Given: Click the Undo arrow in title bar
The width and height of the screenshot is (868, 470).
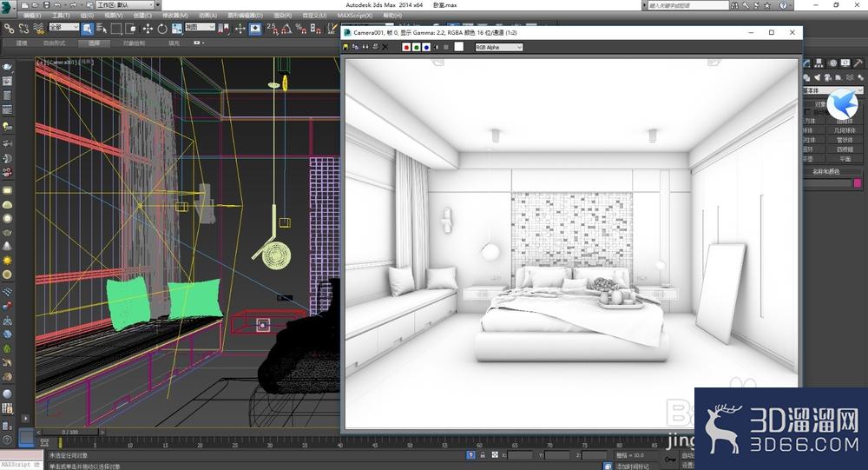Looking at the screenshot, I should pyautogui.click(x=58, y=5).
